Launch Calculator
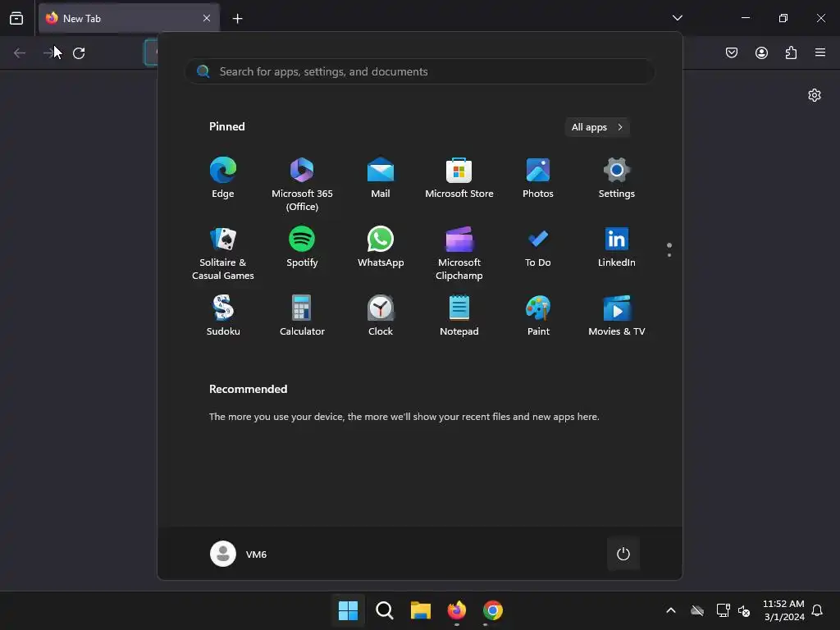Image resolution: width=840 pixels, height=630 pixels. [302, 316]
